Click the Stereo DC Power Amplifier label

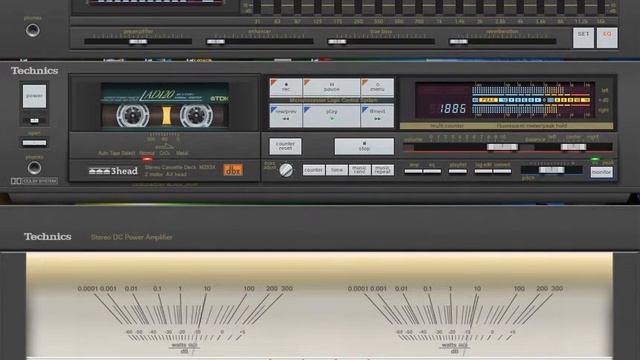(131, 237)
